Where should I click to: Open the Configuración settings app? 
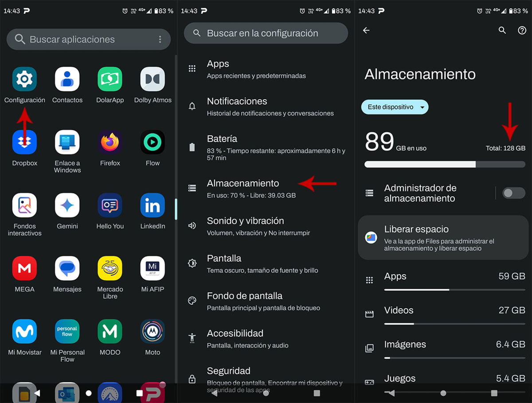[x=24, y=80]
